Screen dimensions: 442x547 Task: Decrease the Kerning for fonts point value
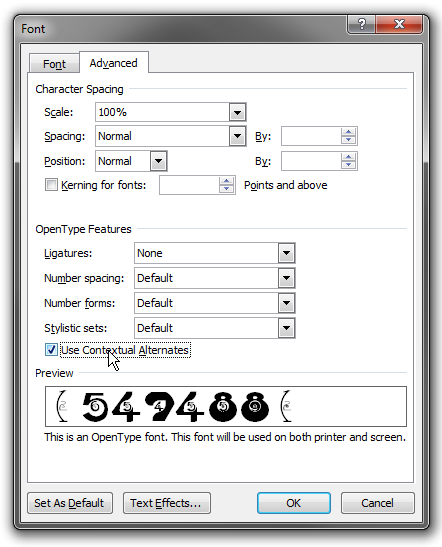coord(226,189)
